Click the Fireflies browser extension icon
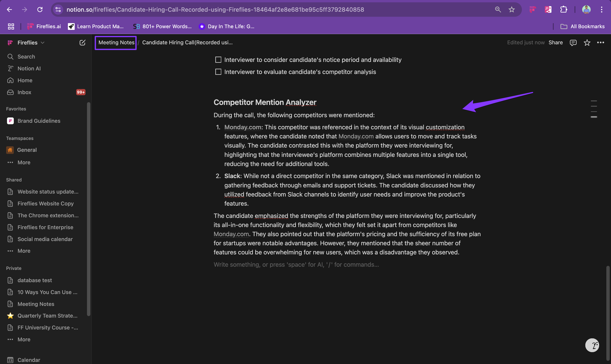This screenshot has width=611, height=364. click(x=533, y=10)
